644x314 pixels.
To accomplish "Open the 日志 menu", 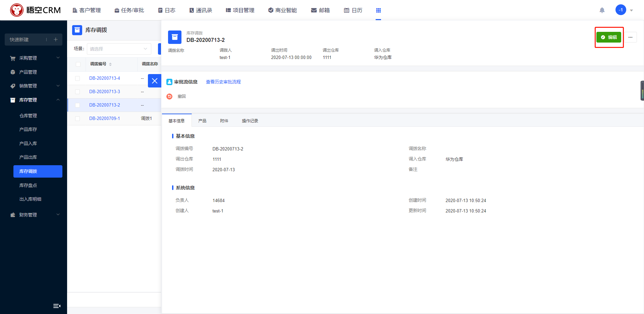I will [167, 10].
